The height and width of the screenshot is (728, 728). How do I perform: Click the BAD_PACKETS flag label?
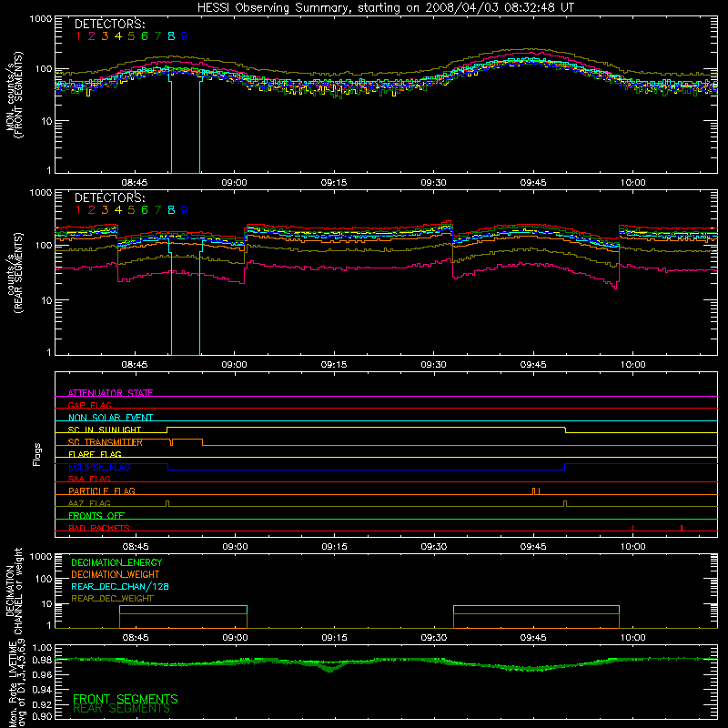coord(99,528)
